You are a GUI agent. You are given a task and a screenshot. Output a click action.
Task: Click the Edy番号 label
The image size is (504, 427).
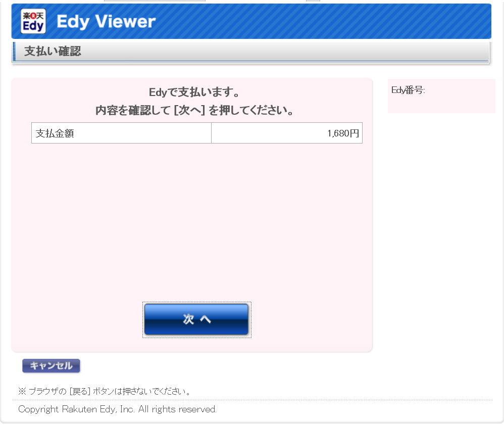coord(408,90)
